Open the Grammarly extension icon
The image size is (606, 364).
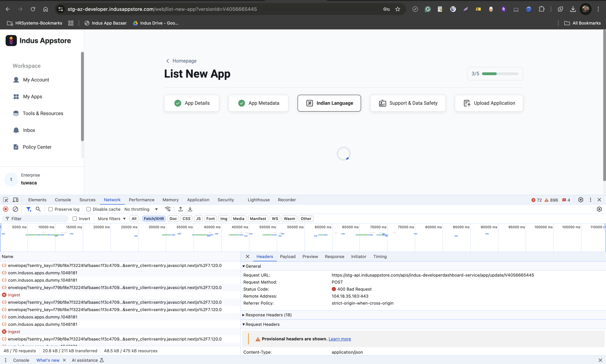(428, 9)
